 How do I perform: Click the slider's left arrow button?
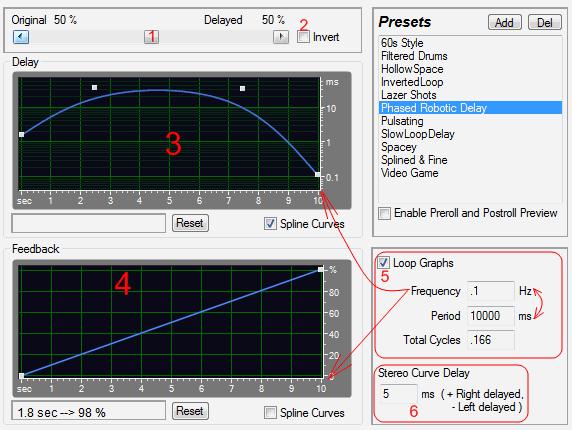[x=21, y=37]
